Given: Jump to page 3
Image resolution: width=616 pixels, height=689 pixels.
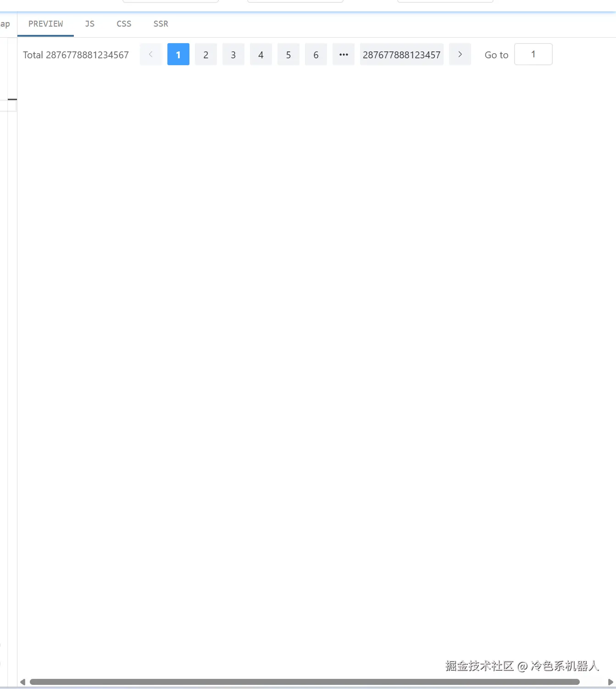Looking at the screenshot, I should click(x=233, y=55).
